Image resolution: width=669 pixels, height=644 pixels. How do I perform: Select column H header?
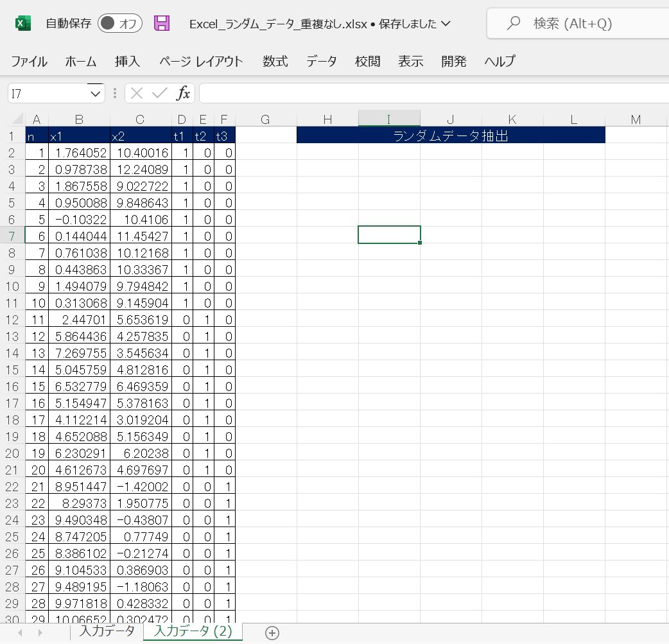pos(327,119)
